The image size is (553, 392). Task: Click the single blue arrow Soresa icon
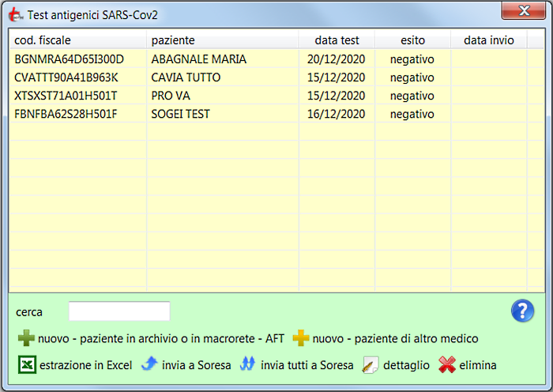(x=149, y=365)
